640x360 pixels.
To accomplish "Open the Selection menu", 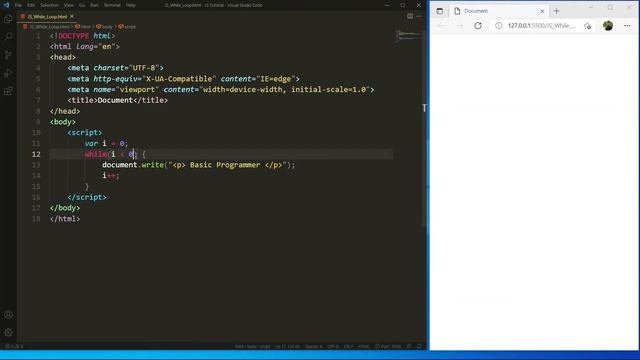I will (x=49, y=5).
